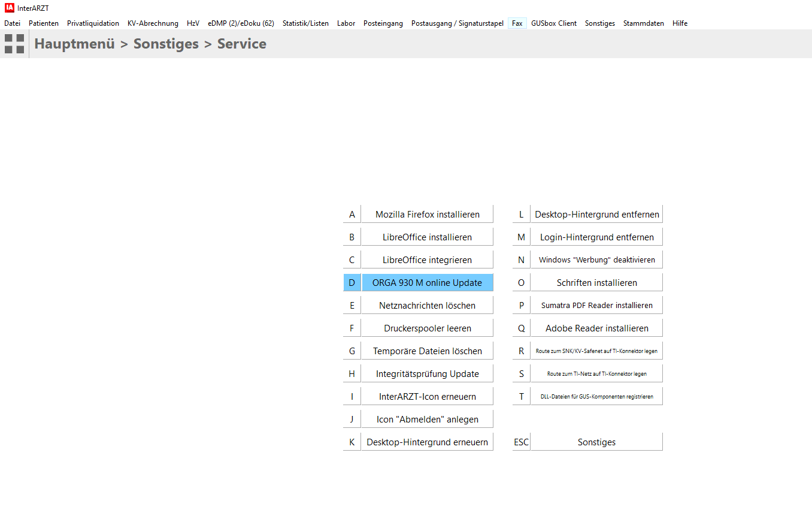This screenshot has width=812, height=522.
Task: Click the Q shortcut key box
Action: tap(522, 328)
